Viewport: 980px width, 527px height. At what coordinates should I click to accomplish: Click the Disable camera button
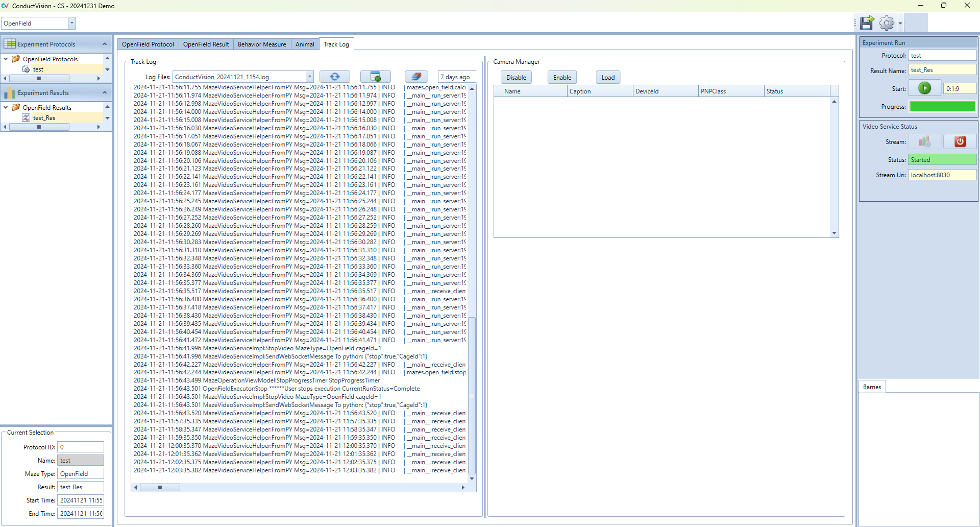pos(516,77)
